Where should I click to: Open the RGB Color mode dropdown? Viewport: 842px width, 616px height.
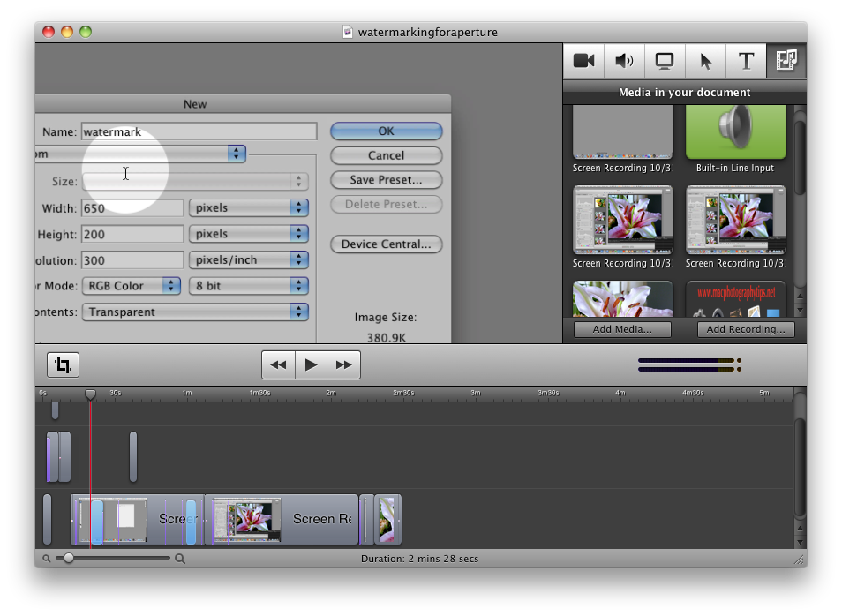coord(132,286)
